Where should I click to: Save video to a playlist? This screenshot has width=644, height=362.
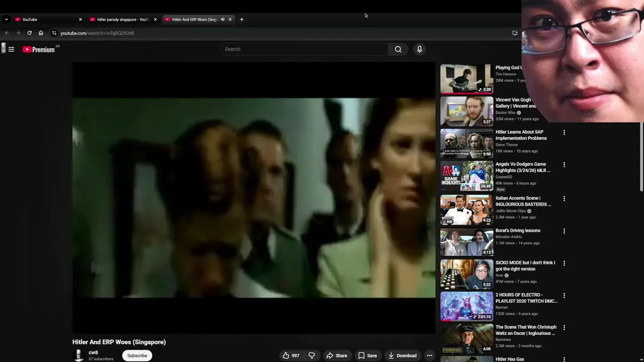[x=367, y=355]
